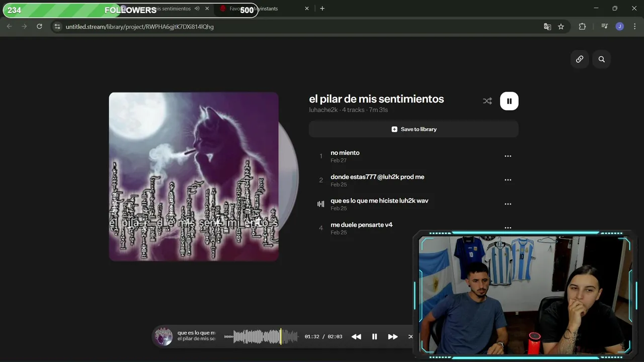Open the media control icon in toolbar
The width and height of the screenshot is (644, 362).
click(605, 27)
